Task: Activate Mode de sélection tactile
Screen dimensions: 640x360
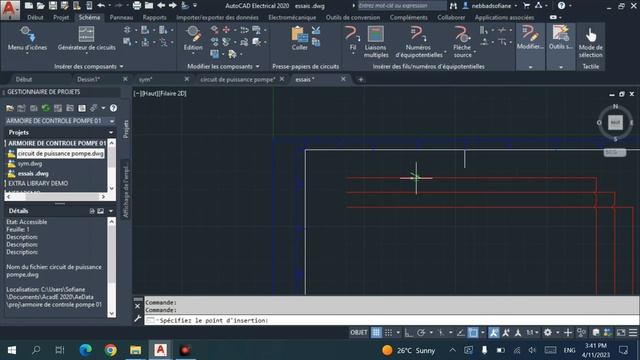Action: pyautogui.click(x=590, y=42)
